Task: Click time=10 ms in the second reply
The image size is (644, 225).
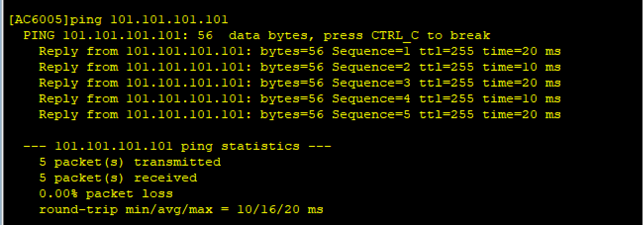Action: (522, 67)
